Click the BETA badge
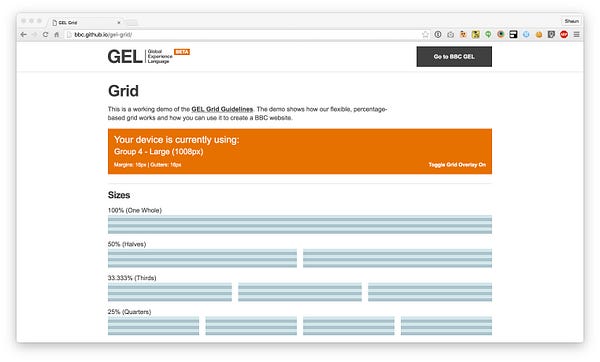This screenshot has width=600, height=362. (x=182, y=52)
